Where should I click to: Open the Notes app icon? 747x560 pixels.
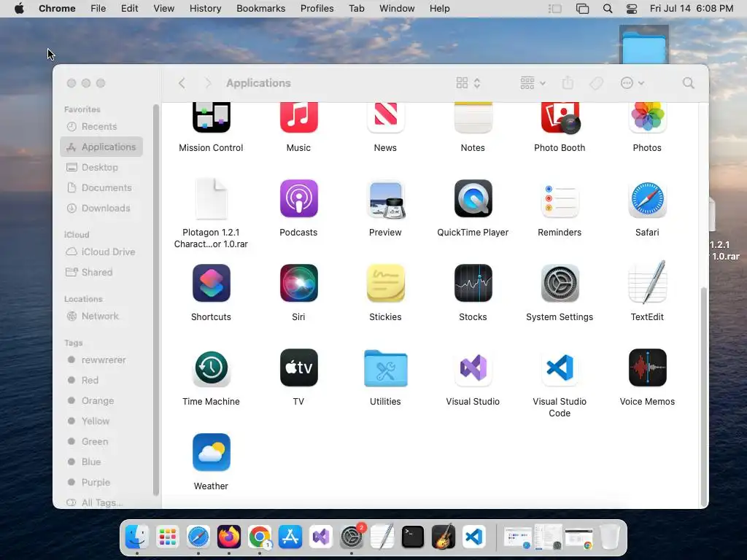tap(473, 117)
